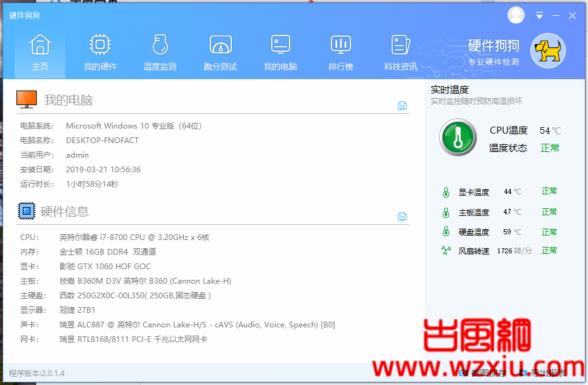Click 程序版本:2.0.1.4 version label
Image resolution: width=588 pixels, height=385 pixels.
click(x=37, y=374)
